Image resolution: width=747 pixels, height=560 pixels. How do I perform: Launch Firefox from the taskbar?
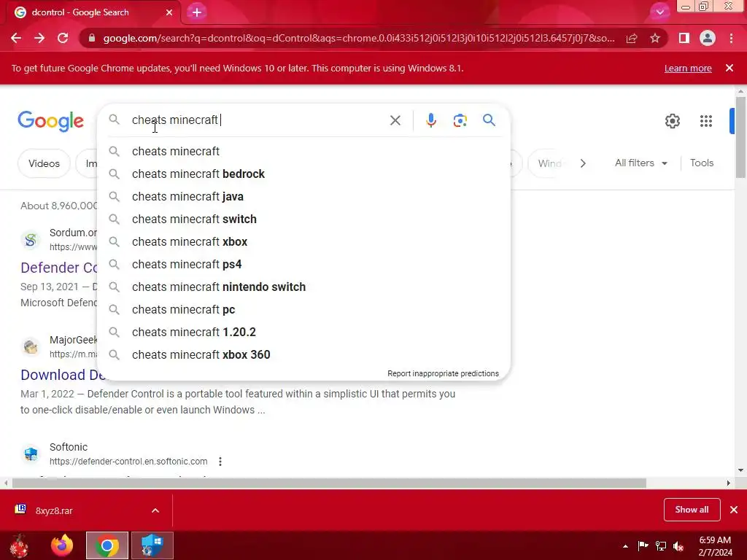(62, 545)
